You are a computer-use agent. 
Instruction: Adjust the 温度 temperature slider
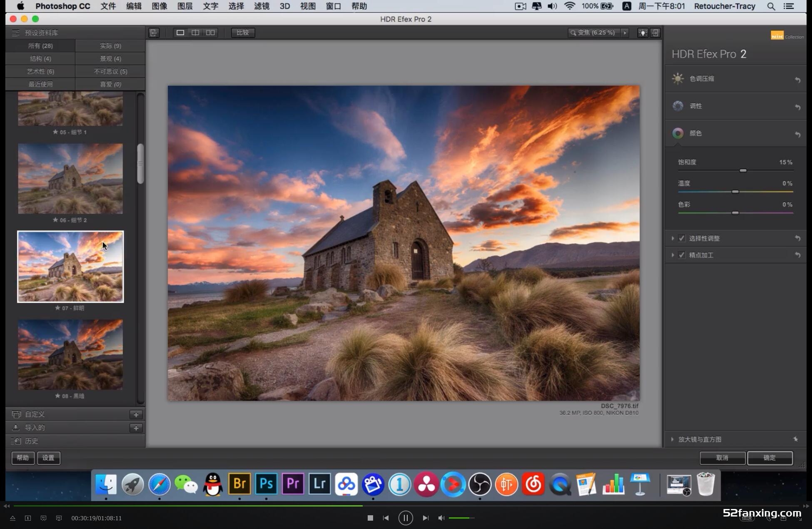click(735, 192)
